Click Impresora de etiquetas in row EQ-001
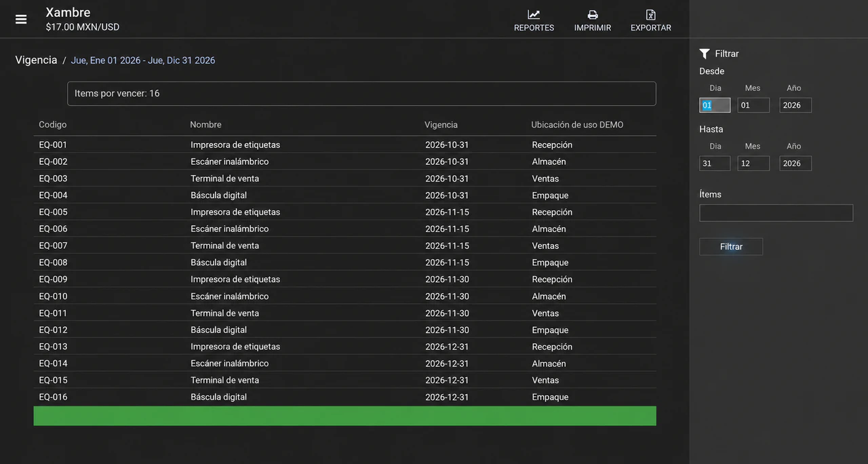This screenshot has height=464, width=868. point(235,144)
